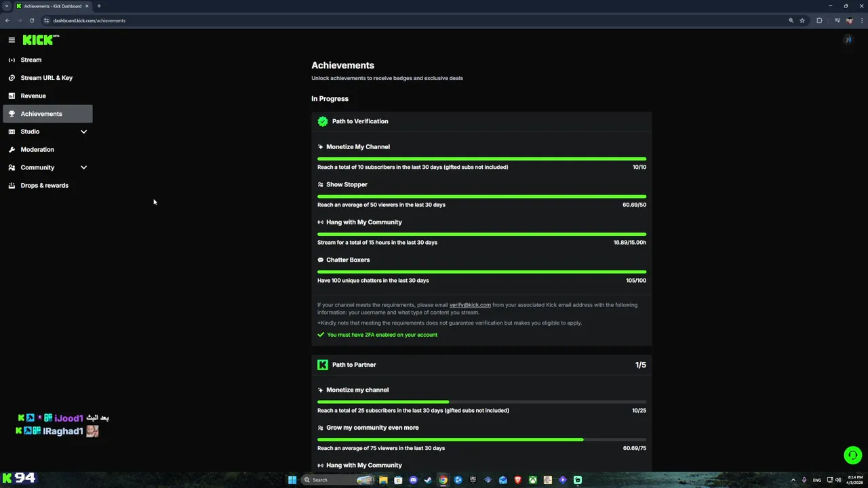
Task: Close the Achievements - Kick Dashboard tab
Action: pyautogui.click(x=87, y=6)
